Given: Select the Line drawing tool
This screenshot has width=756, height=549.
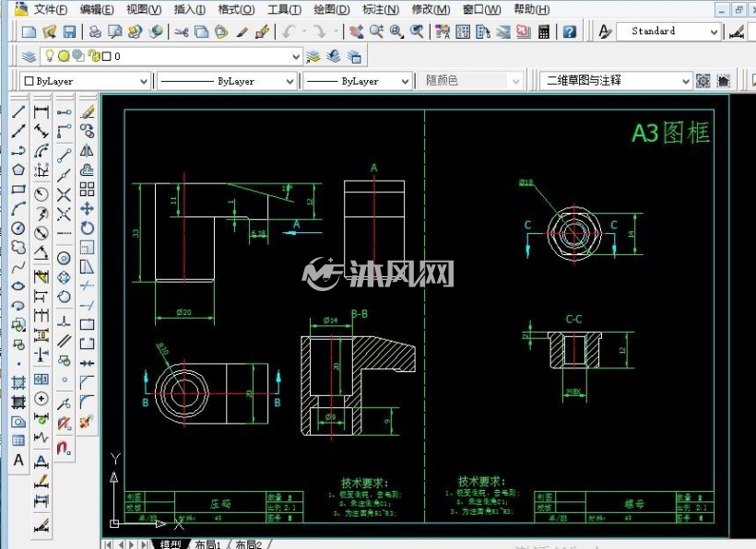Looking at the screenshot, I should tap(18, 111).
